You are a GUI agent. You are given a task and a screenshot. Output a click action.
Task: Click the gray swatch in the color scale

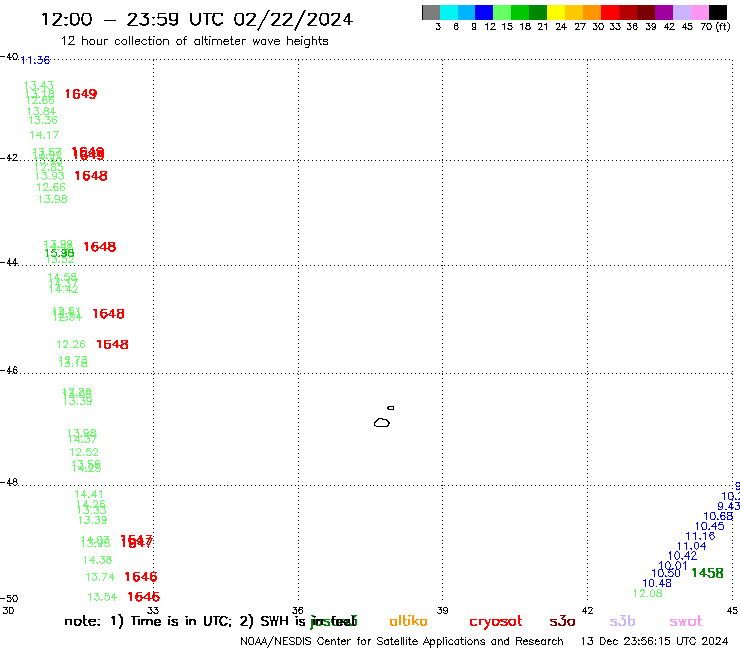pos(431,12)
